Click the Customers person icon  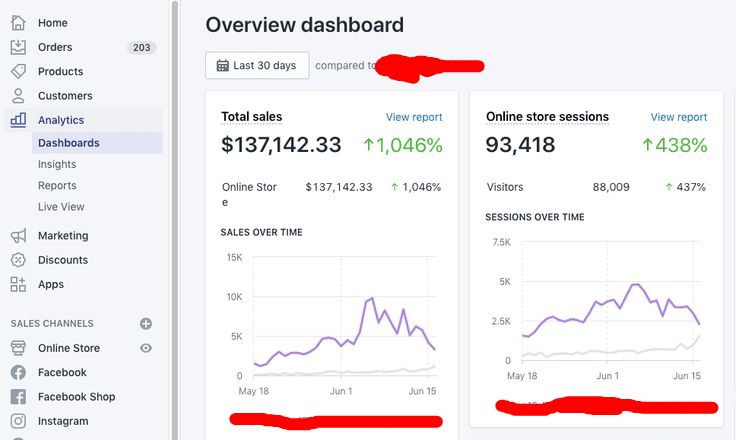coord(18,96)
